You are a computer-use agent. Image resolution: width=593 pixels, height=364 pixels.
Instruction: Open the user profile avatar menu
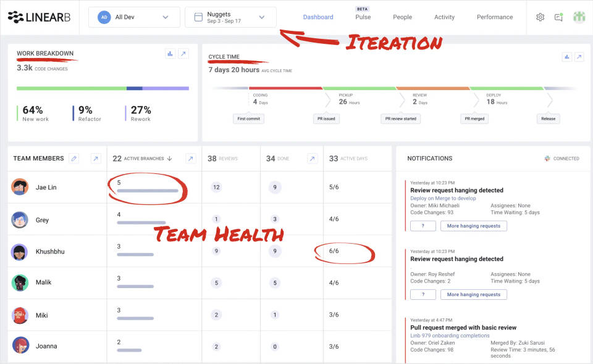point(579,17)
